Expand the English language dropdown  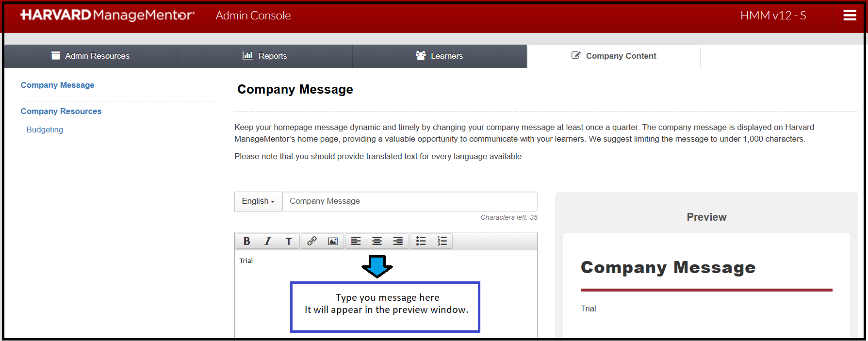258,201
